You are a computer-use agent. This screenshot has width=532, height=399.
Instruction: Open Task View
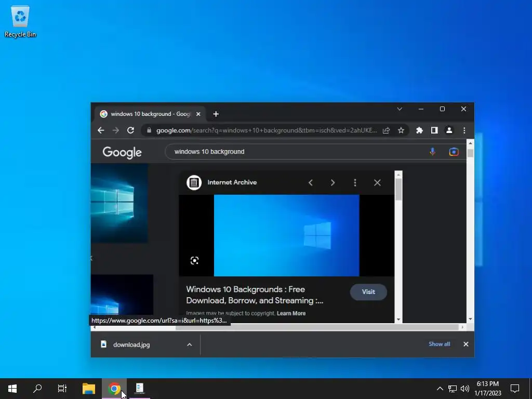pyautogui.click(x=62, y=389)
